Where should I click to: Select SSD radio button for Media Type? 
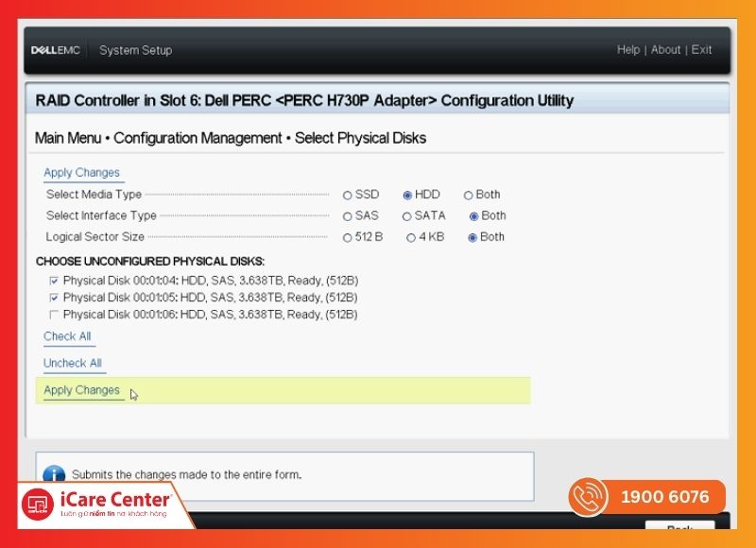click(x=347, y=196)
